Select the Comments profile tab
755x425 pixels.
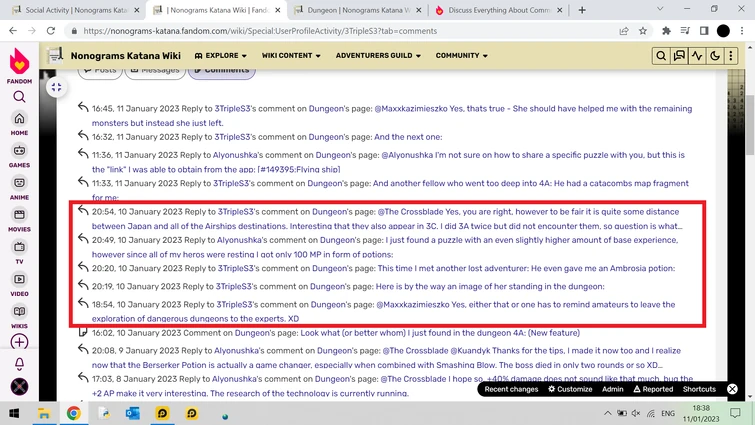click(221, 71)
